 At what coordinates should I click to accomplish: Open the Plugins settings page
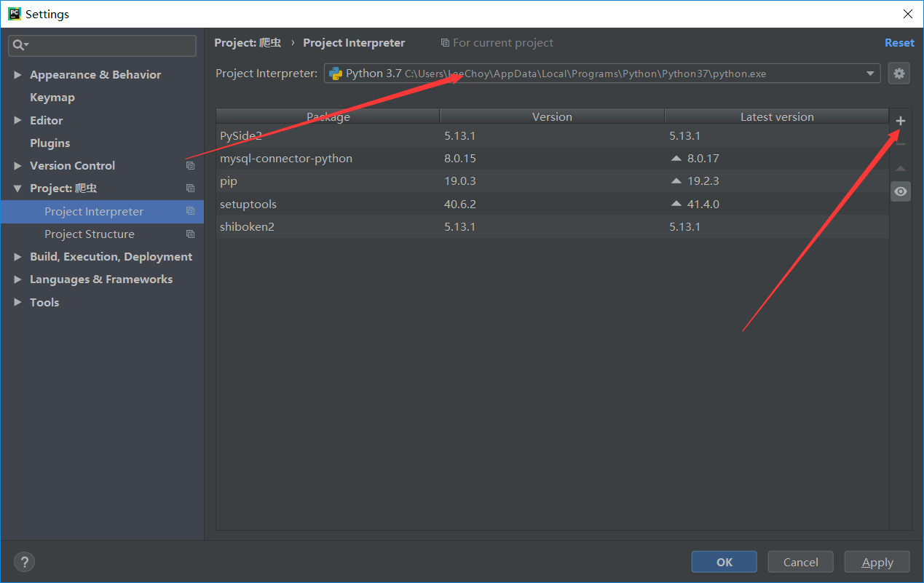50,143
